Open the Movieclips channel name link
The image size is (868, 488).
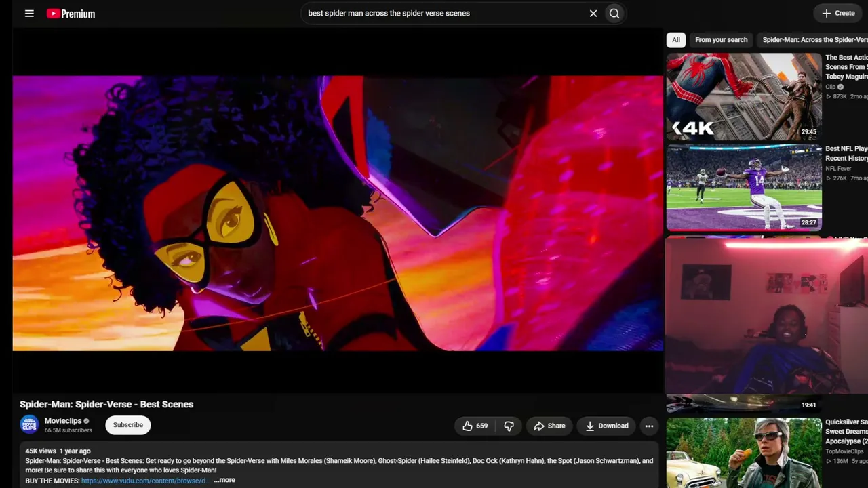[63, 421]
